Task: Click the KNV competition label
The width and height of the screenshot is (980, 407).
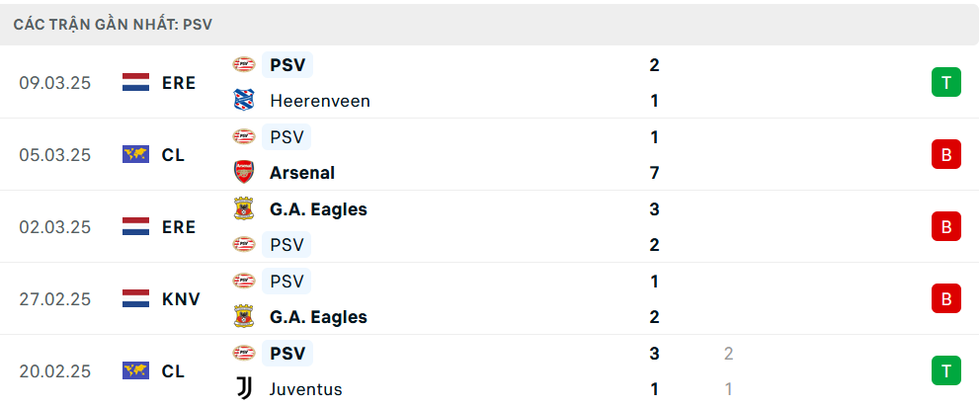Action: tap(181, 298)
